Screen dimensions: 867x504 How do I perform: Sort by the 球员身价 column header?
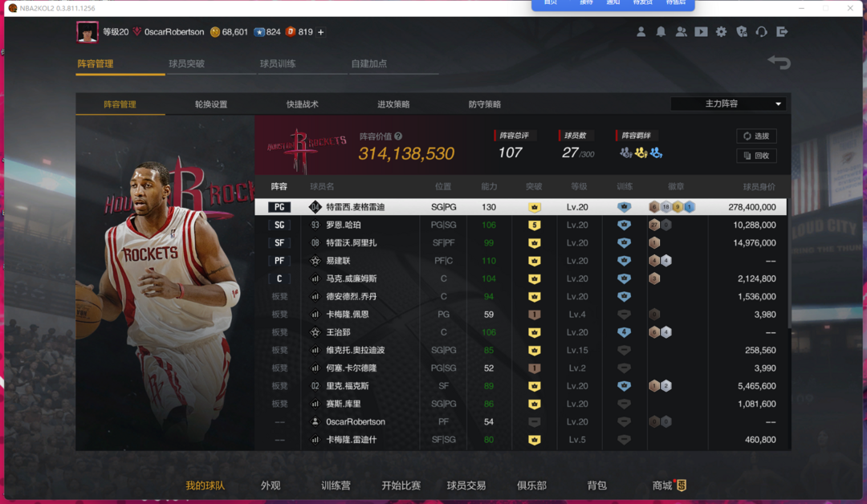click(759, 187)
